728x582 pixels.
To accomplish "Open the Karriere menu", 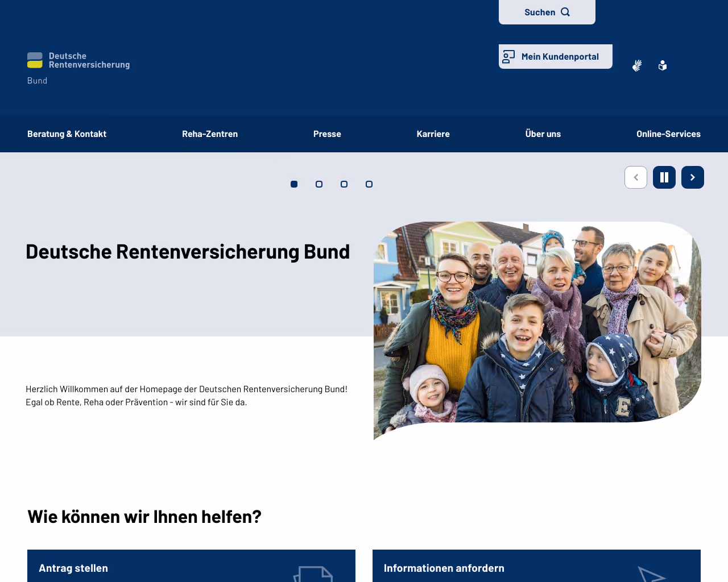I will coord(433,134).
